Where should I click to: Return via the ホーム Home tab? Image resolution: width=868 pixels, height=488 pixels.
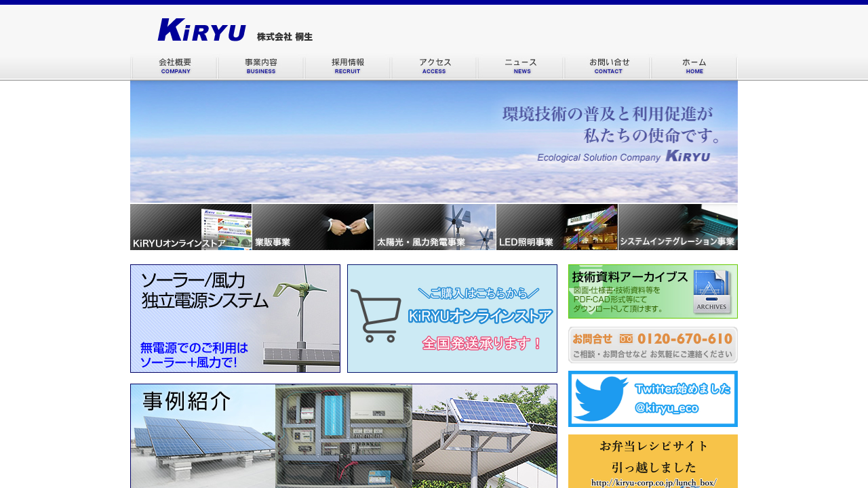[x=694, y=66]
